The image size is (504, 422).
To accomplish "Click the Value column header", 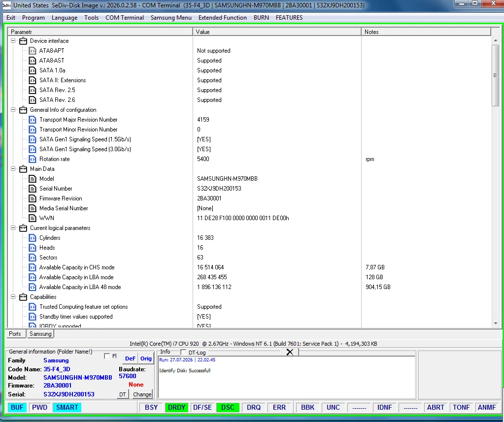I will (x=277, y=32).
